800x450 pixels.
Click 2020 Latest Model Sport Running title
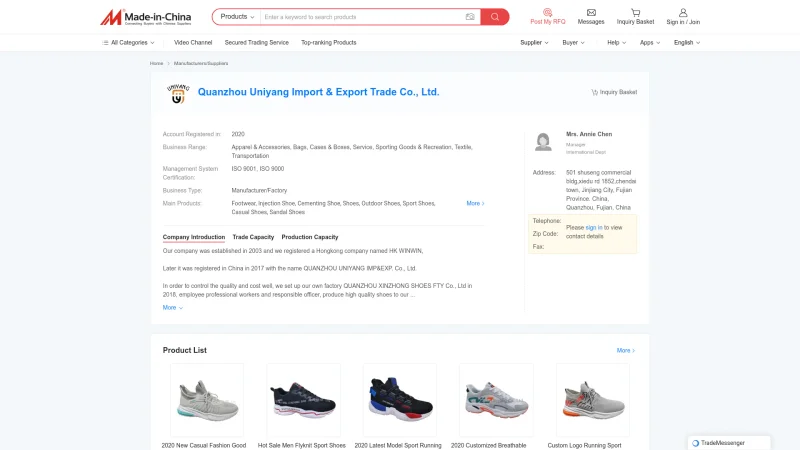(398, 445)
